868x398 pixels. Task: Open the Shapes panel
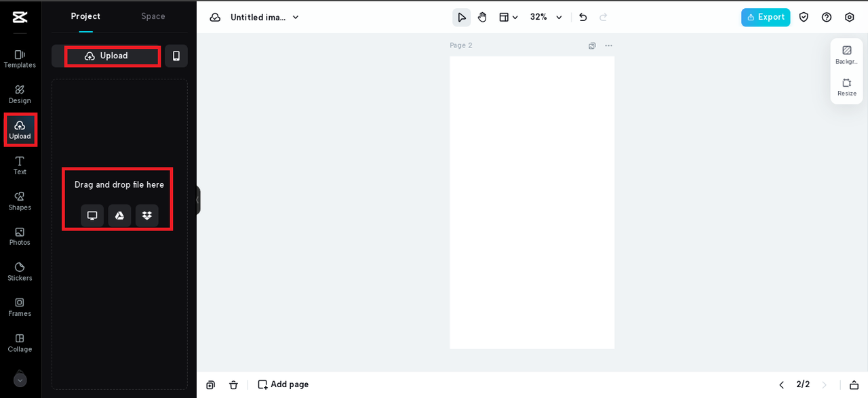(x=20, y=201)
